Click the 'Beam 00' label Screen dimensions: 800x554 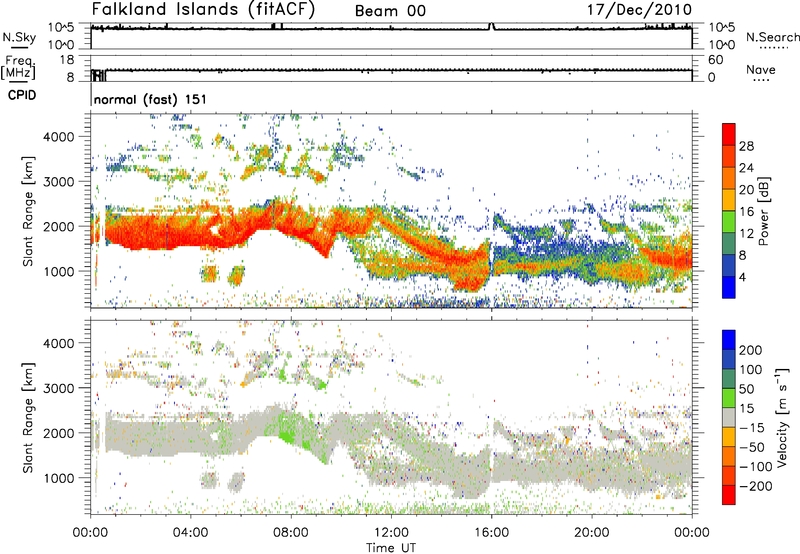tap(390, 11)
